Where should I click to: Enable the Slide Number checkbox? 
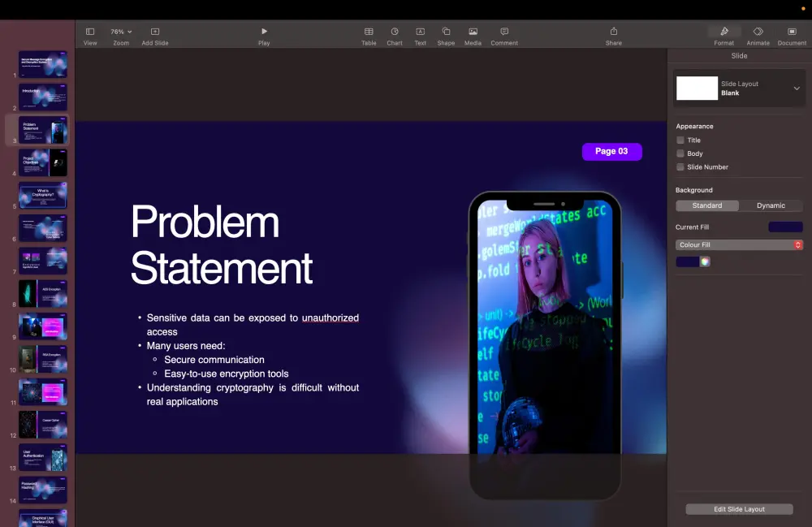click(x=680, y=167)
